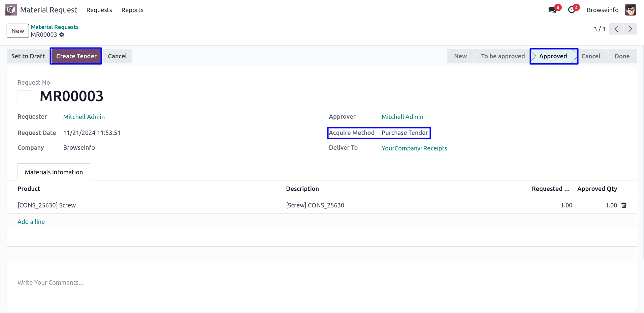Open the Browseinfo company switcher
This screenshot has height=313, width=644.
(x=602, y=10)
